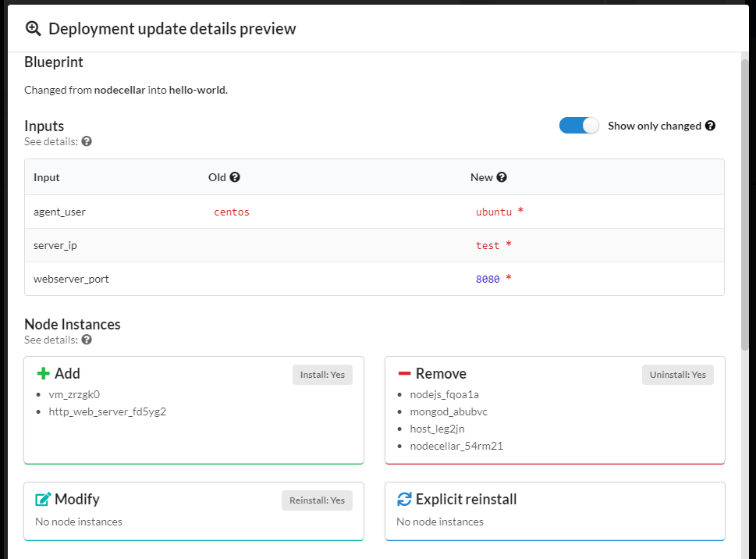Viewport: 756px width, 559px height.
Task: Click the mongod_abubvc node instance
Action: pyautogui.click(x=449, y=411)
